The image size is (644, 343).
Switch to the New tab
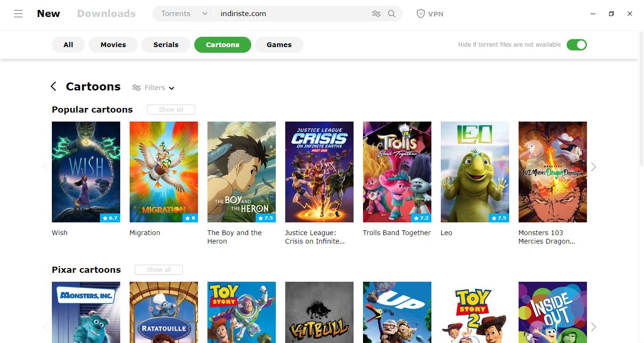coord(49,14)
